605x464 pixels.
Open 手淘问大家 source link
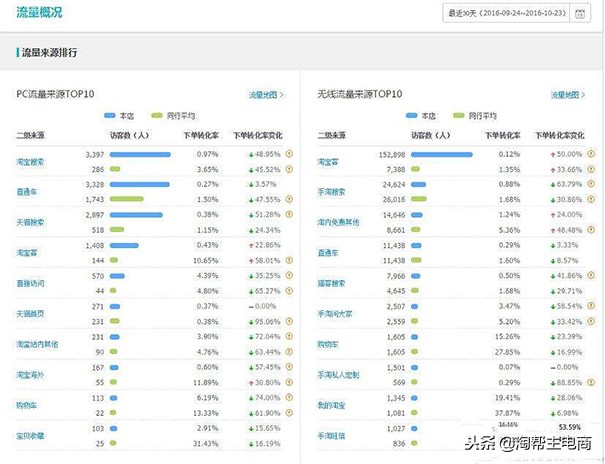(x=335, y=314)
